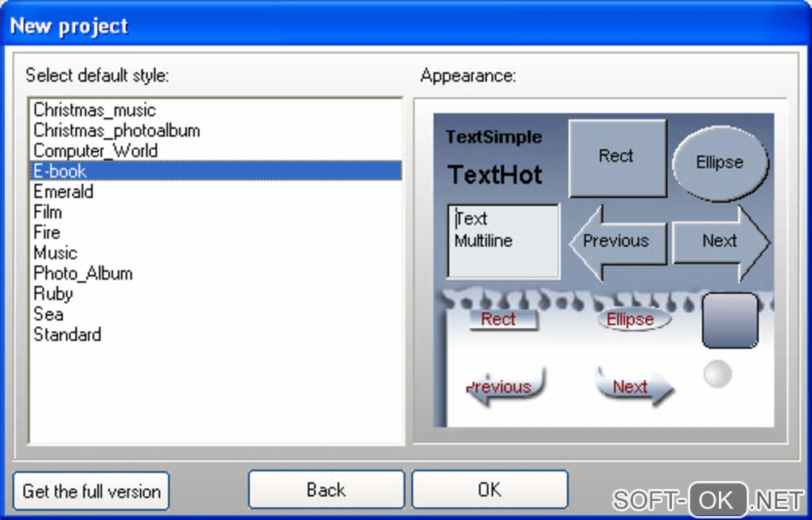Go Back to the previous step

(326, 490)
